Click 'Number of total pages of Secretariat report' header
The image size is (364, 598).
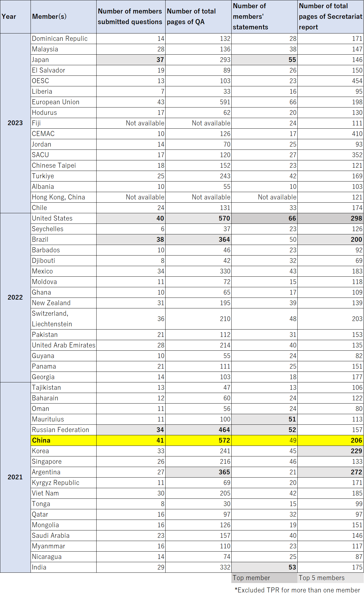[331, 17]
